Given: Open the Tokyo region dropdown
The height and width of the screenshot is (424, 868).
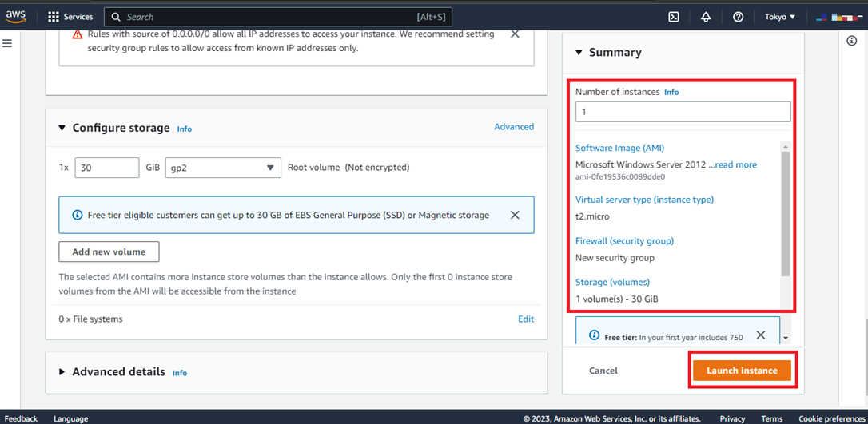Looking at the screenshot, I should pos(780,17).
